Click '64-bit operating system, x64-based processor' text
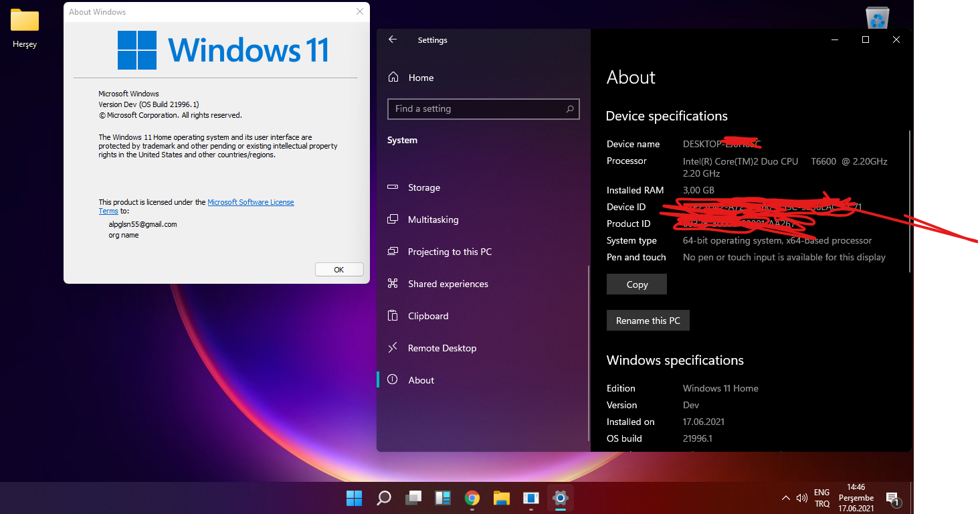980x514 pixels. [777, 240]
